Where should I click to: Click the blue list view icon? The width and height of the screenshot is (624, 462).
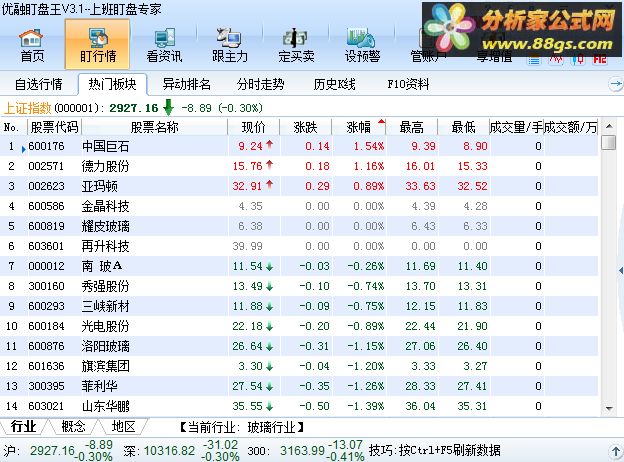click(x=534, y=60)
